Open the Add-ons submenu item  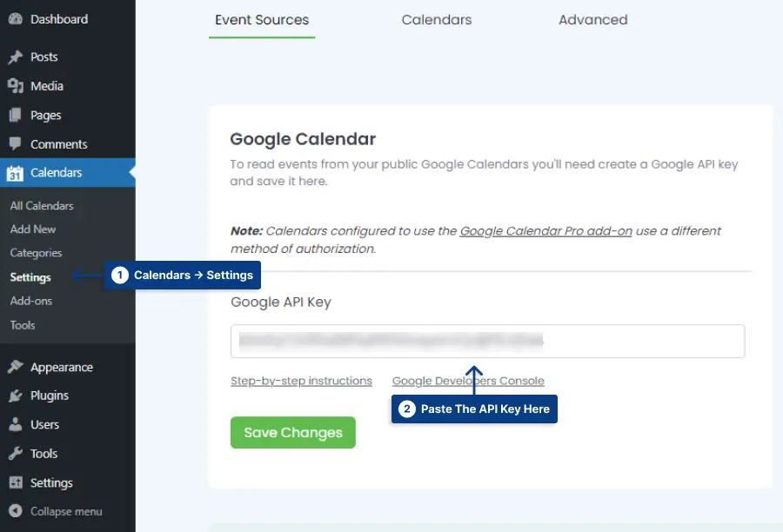31,301
